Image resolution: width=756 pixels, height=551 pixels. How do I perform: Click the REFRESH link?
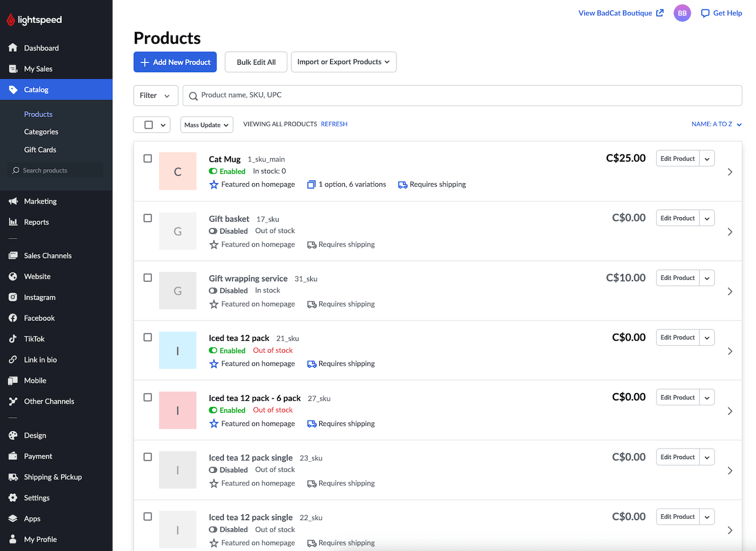[334, 124]
